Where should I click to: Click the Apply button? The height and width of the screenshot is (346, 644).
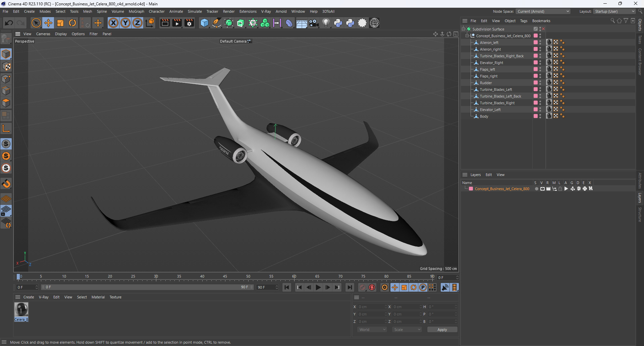[x=442, y=330]
